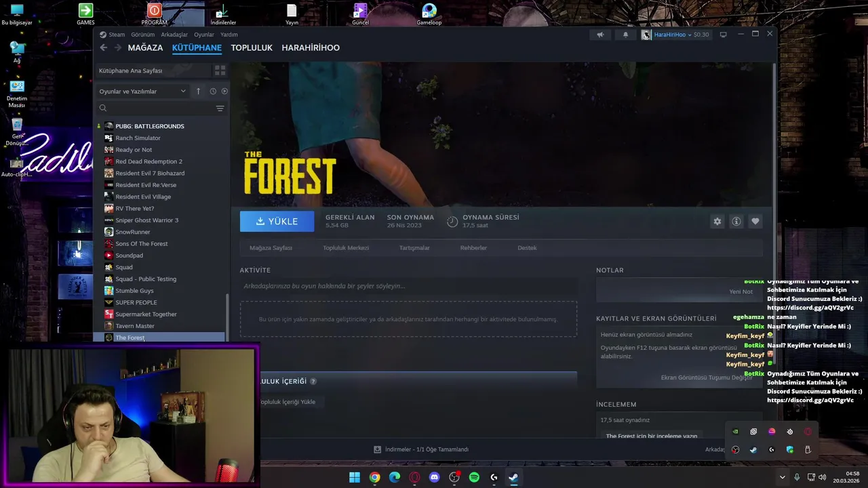868x488 pixels.
Task: Open Discord from the taskbar
Action: pos(435,477)
